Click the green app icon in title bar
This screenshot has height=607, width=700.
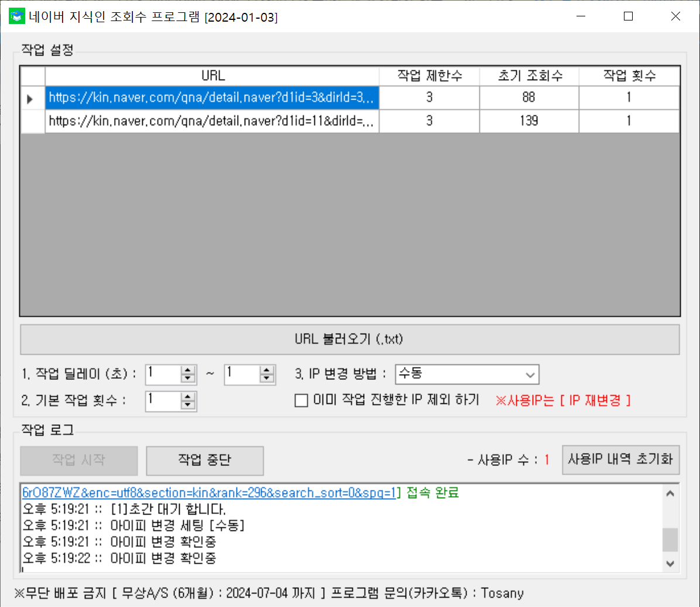[x=17, y=16]
